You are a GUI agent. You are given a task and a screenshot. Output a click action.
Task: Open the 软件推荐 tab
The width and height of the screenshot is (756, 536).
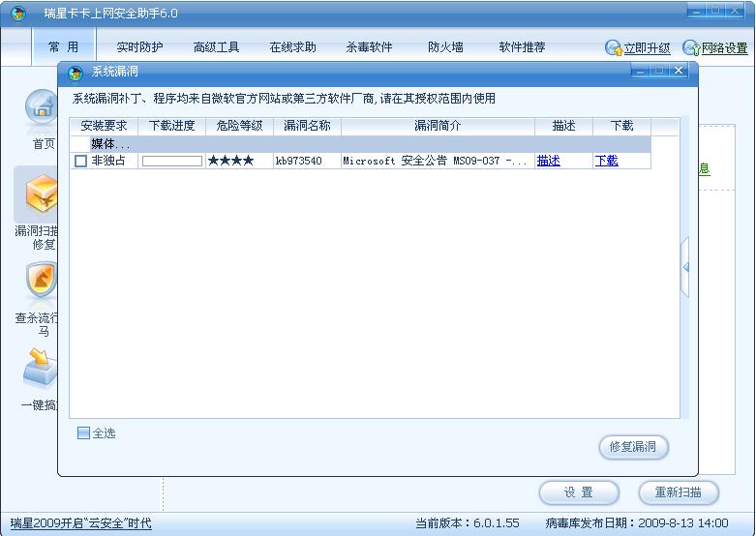[x=522, y=47]
